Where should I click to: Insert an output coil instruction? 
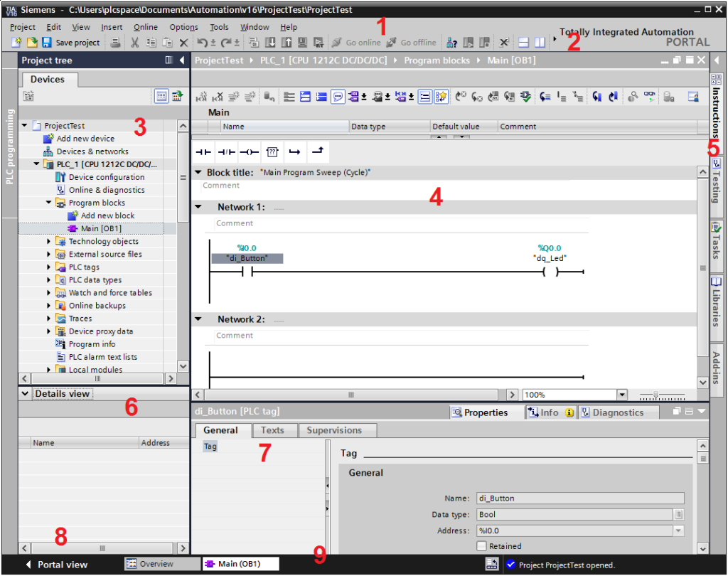pyautogui.click(x=249, y=151)
